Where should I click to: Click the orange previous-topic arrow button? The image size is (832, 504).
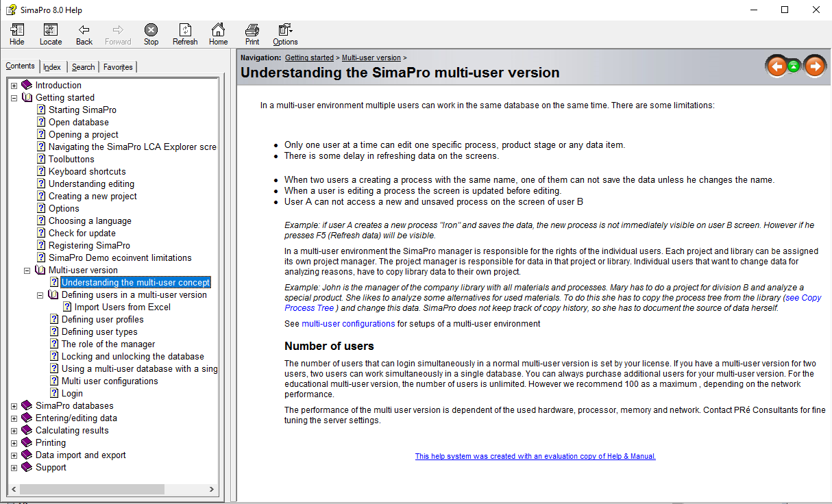pos(776,66)
